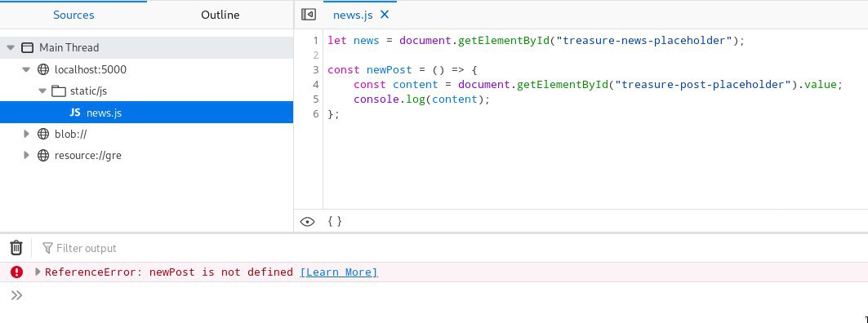The height and width of the screenshot is (323, 868).
Task: Open the Learn More link
Action: [339, 272]
